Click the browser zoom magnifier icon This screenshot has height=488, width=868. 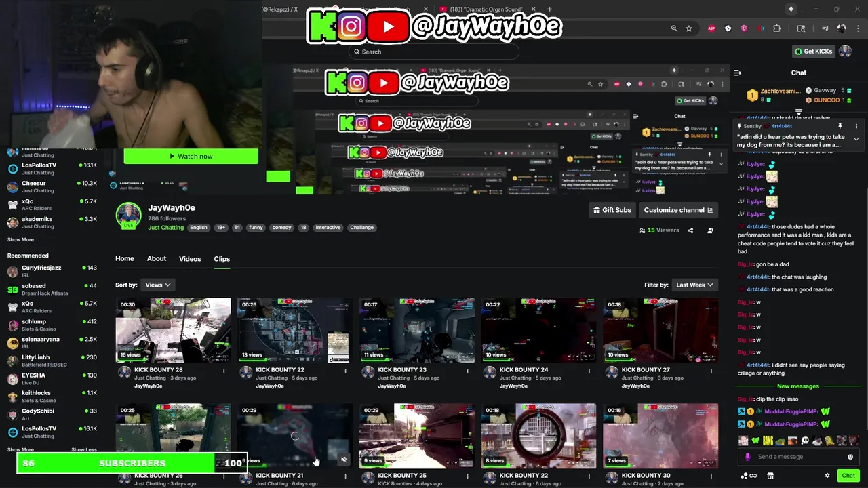coord(674,28)
